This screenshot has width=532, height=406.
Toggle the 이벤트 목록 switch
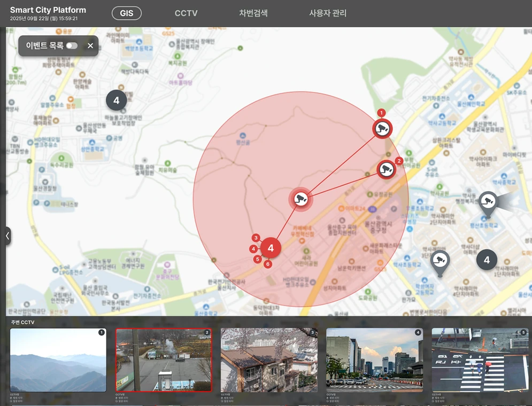click(x=72, y=46)
